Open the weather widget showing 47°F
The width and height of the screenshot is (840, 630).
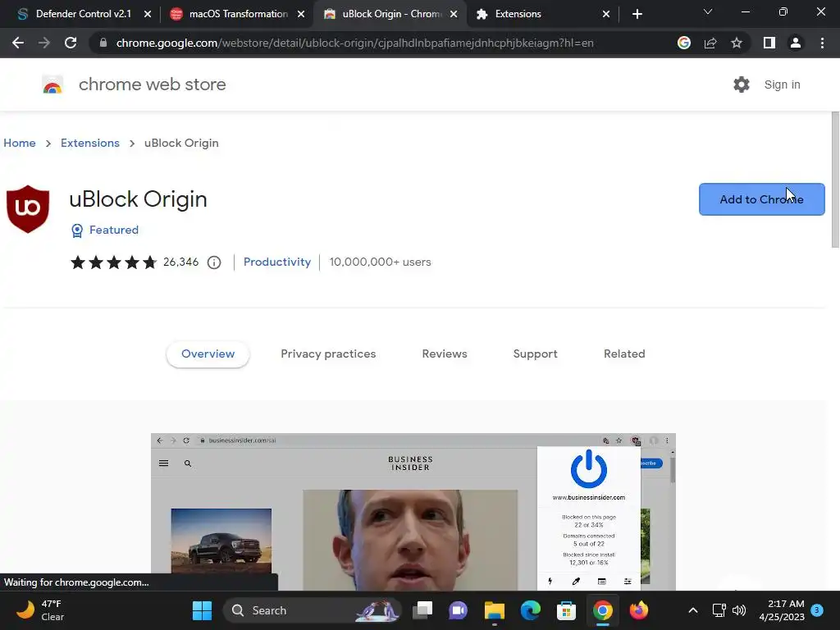(40, 610)
